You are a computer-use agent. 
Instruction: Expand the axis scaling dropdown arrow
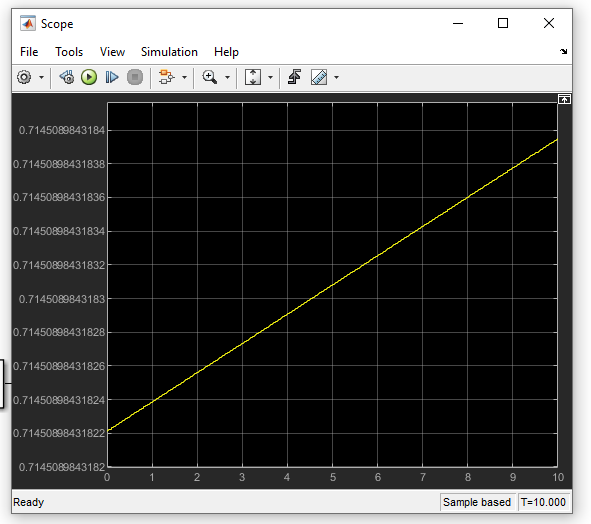coord(270,78)
